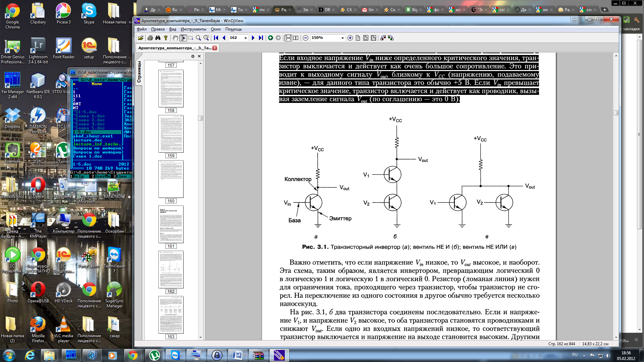Expand the page number 162 dropdown

[x=246, y=38]
